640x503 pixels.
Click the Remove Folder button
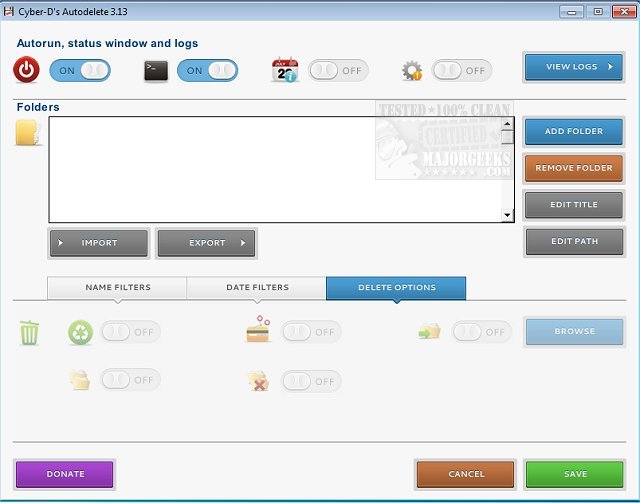click(x=573, y=168)
